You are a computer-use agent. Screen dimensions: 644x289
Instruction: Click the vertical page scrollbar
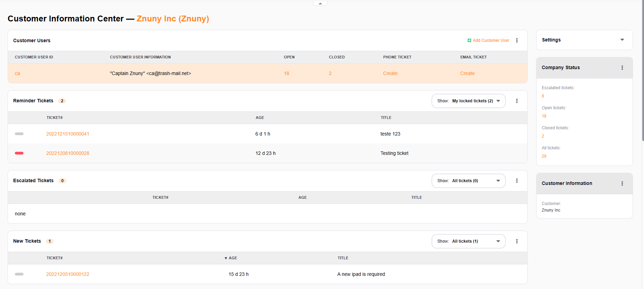(642, 69)
